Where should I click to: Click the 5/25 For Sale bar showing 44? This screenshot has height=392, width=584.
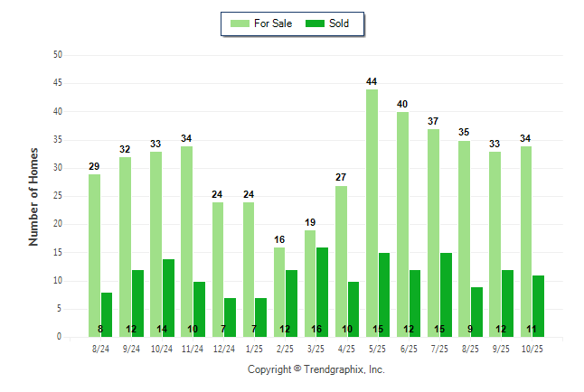tap(372, 213)
